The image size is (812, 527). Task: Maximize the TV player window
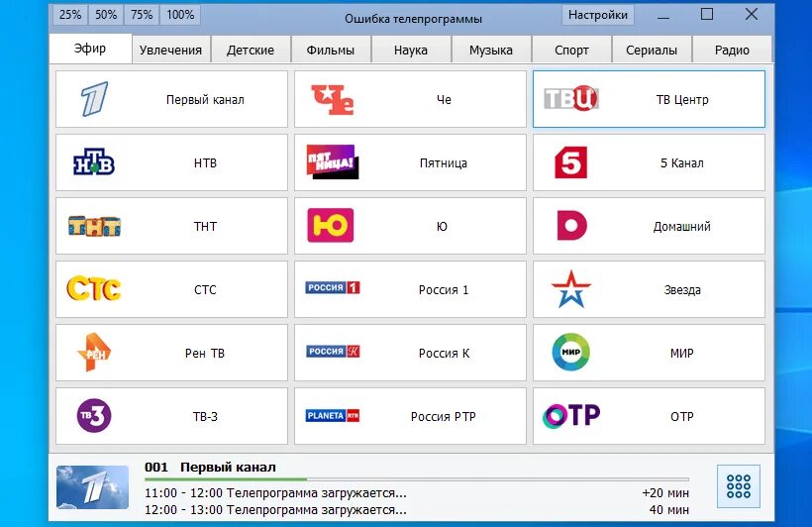[x=707, y=14]
